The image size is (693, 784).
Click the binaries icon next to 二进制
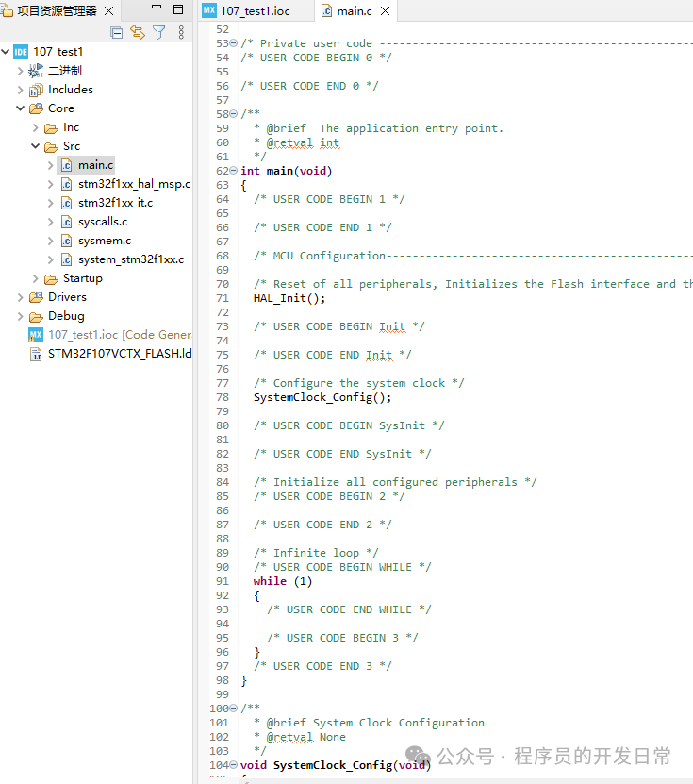pyautogui.click(x=36, y=71)
